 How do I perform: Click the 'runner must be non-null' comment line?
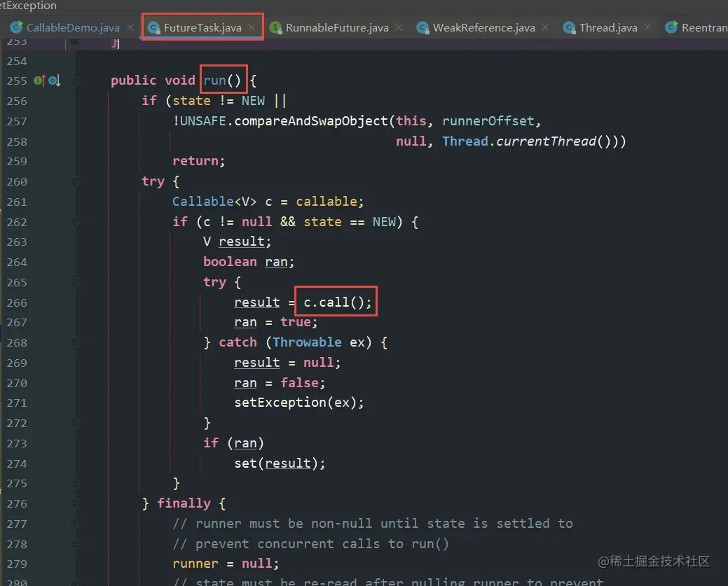pyautogui.click(x=372, y=524)
